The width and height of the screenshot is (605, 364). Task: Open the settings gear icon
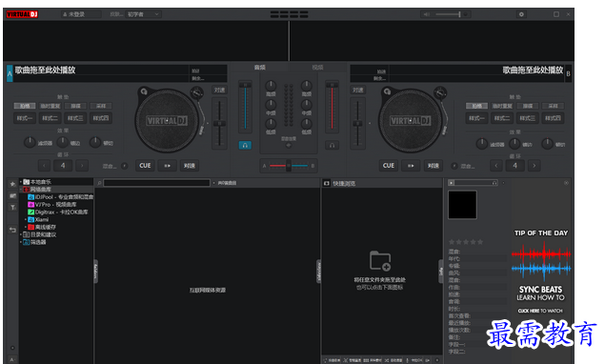click(x=521, y=14)
